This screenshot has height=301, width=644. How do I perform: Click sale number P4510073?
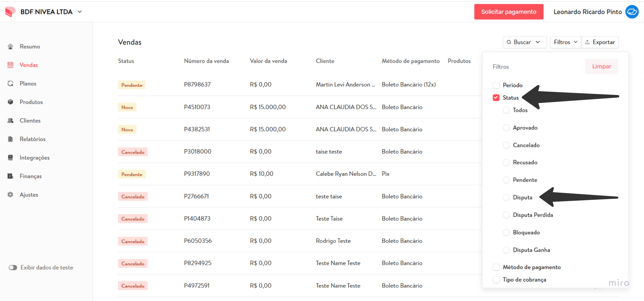point(197,107)
